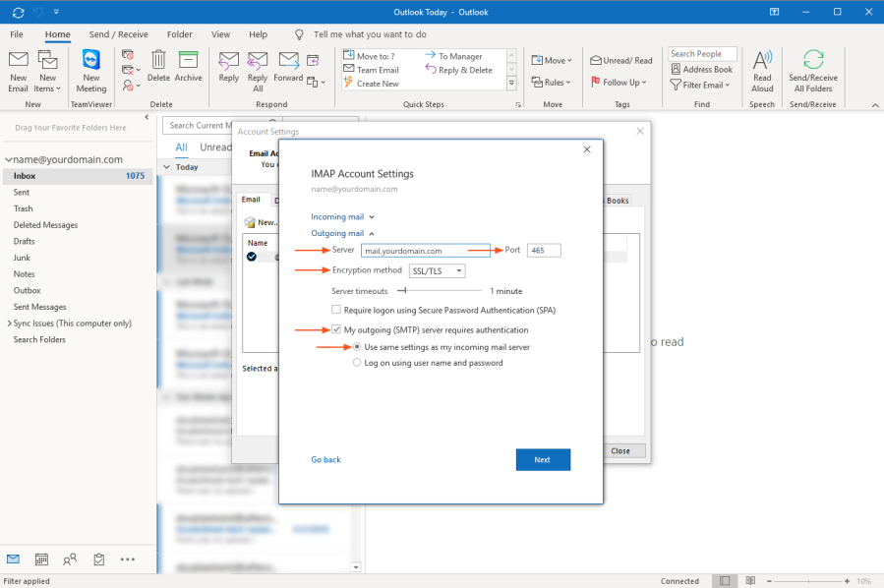Click the Next button
Image resolution: width=884 pixels, height=588 pixels.
[x=543, y=459]
